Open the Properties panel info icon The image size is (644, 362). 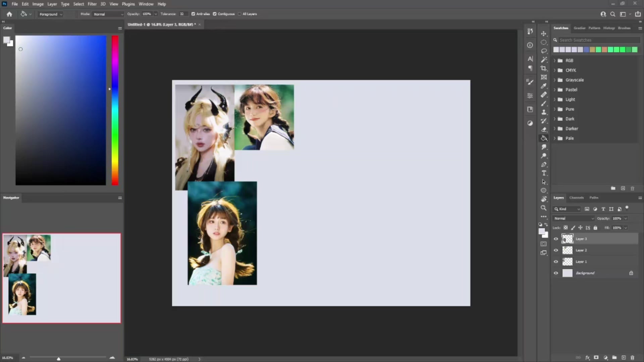click(x=530, y=45)
